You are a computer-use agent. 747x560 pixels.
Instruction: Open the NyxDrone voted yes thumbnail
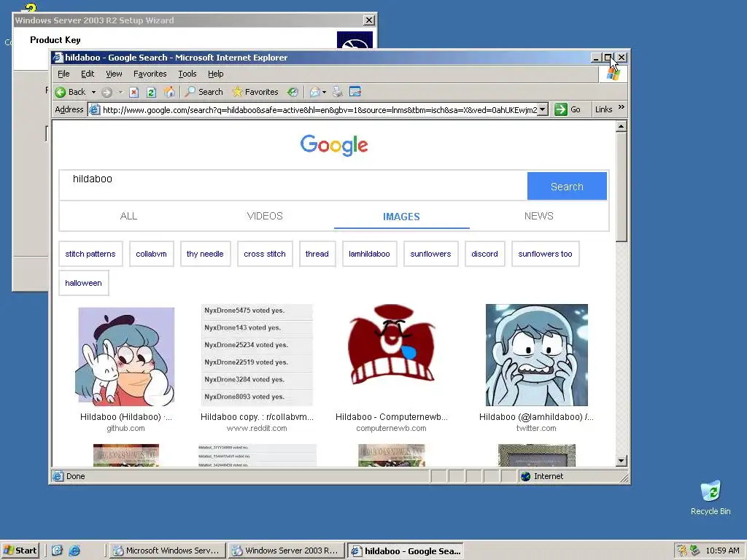[258, 355]
